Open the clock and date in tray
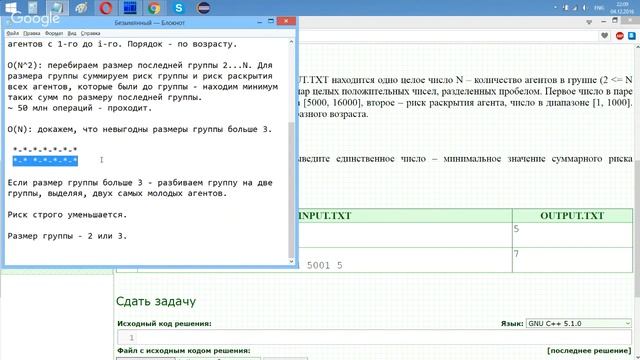This screenshot has width=640, height=360. (x=622, y=8)
